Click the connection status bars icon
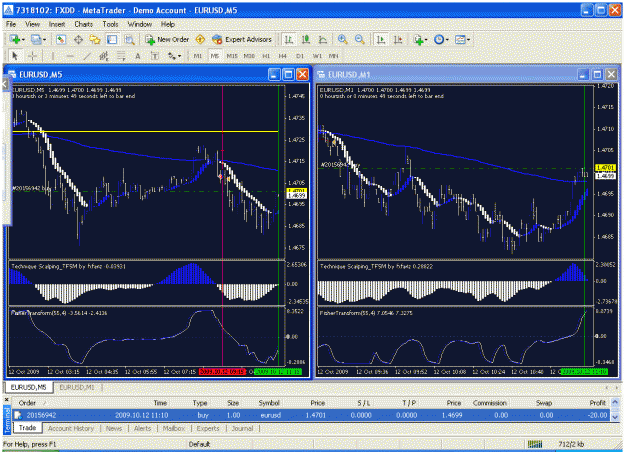Screen dimensions: 625x452 pyautogui.click(x=535, y=444)
